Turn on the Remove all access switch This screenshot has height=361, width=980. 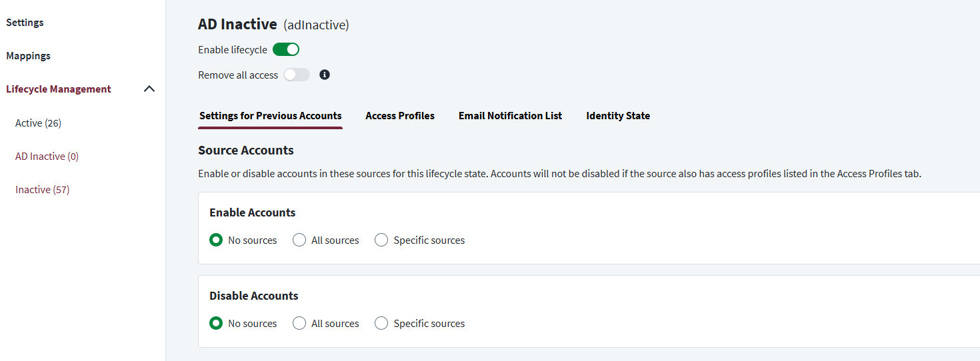pos(297,75)
